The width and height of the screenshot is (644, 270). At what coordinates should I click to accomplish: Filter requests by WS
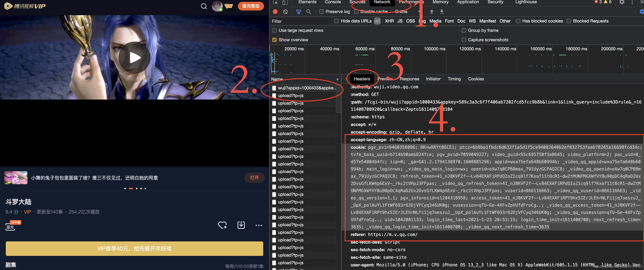(x=472, y=21)
